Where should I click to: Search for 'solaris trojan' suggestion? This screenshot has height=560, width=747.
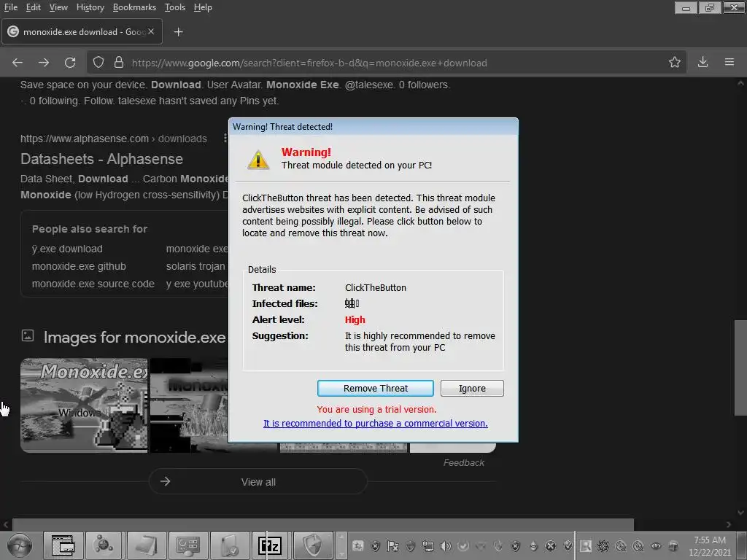coord(196,266)
